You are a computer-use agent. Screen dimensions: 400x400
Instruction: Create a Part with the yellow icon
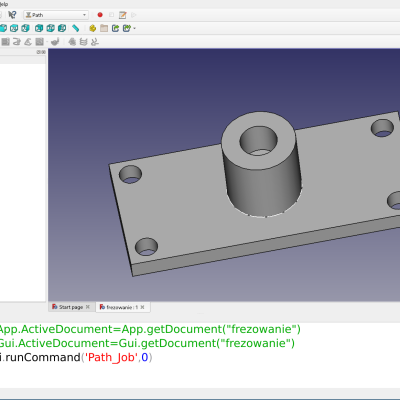93,28
